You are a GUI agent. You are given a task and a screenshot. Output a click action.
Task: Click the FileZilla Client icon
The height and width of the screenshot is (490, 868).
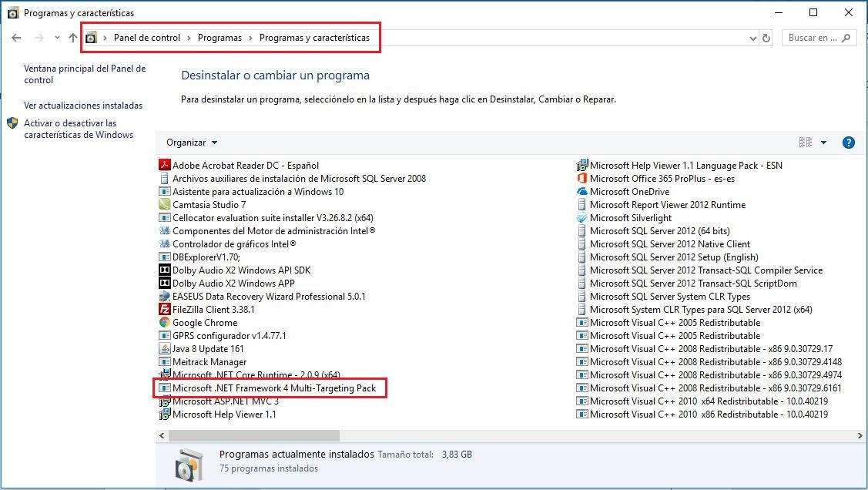coord(164,310)
